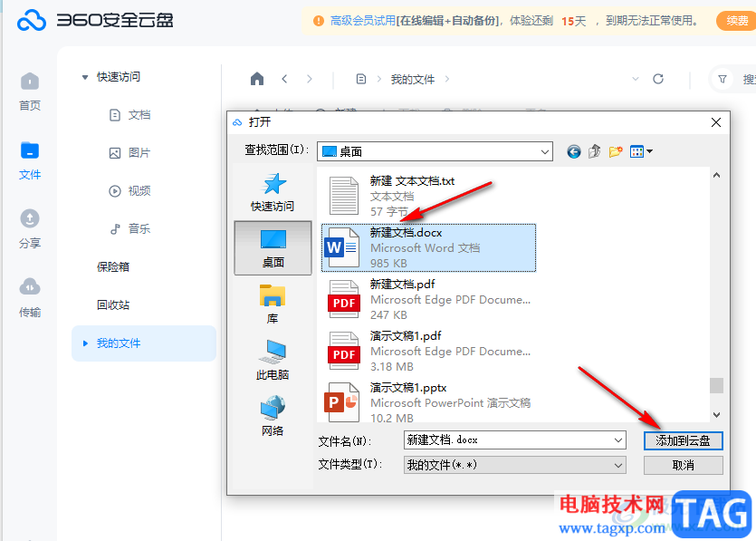Open the 分享 share sidebar icon
The width and height of the screenshot is (756, 541).
30,229
